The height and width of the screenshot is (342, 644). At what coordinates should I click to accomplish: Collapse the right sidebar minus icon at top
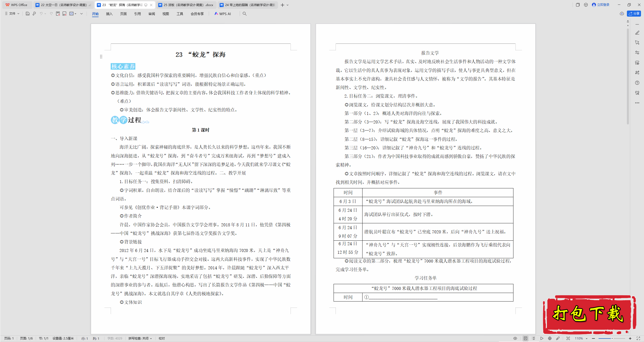[x=637, y=24]
